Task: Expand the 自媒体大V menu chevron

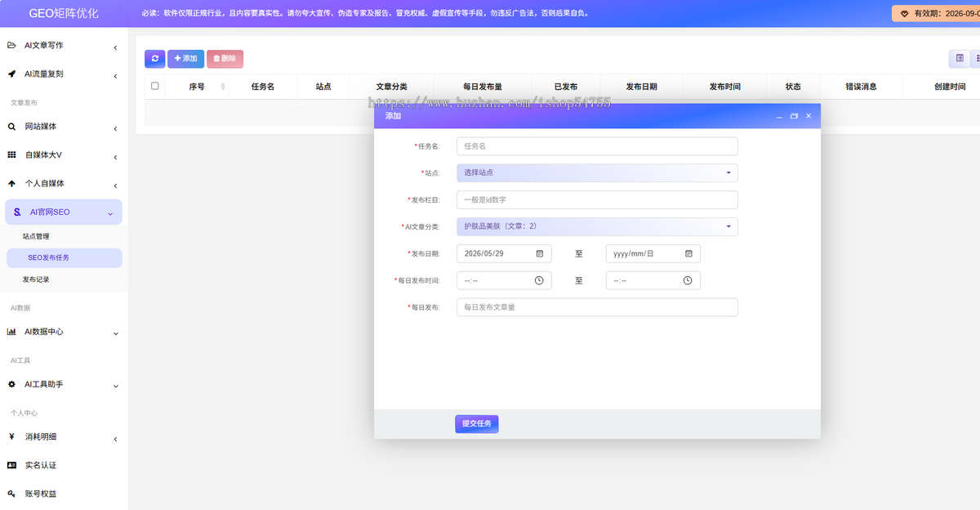Action: pyautogui.click(x=115, y=157)
